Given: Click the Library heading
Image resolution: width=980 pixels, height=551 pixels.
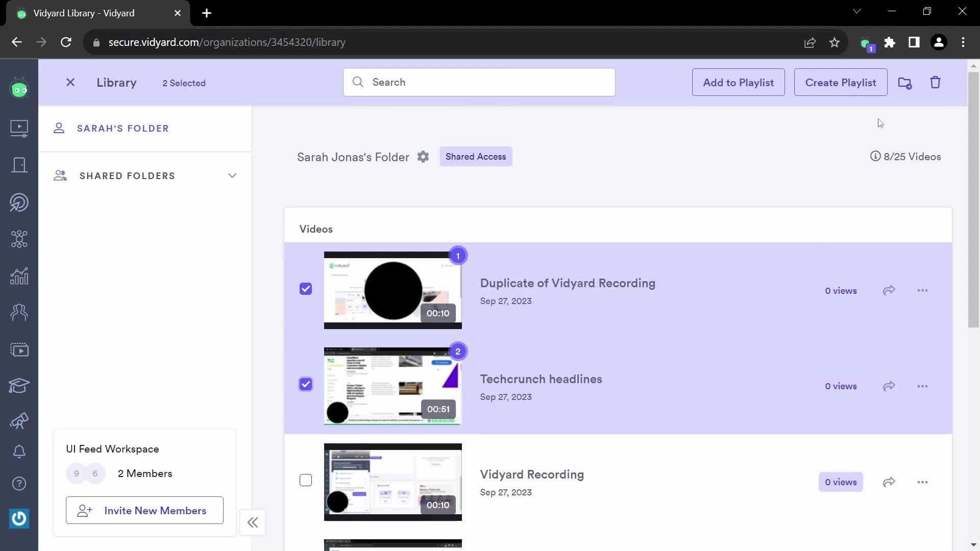Looking at the screenshot, I should pos(116,83).
